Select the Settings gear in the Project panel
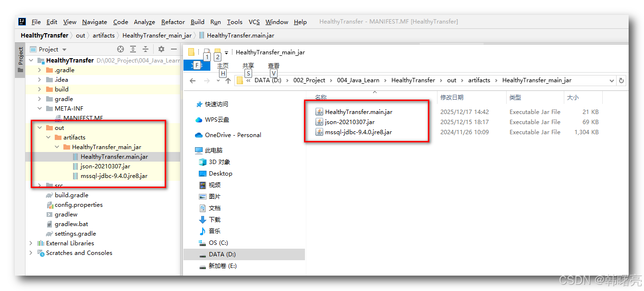The height and width of the screenshot is (291, 644). (x=161, y=49)
